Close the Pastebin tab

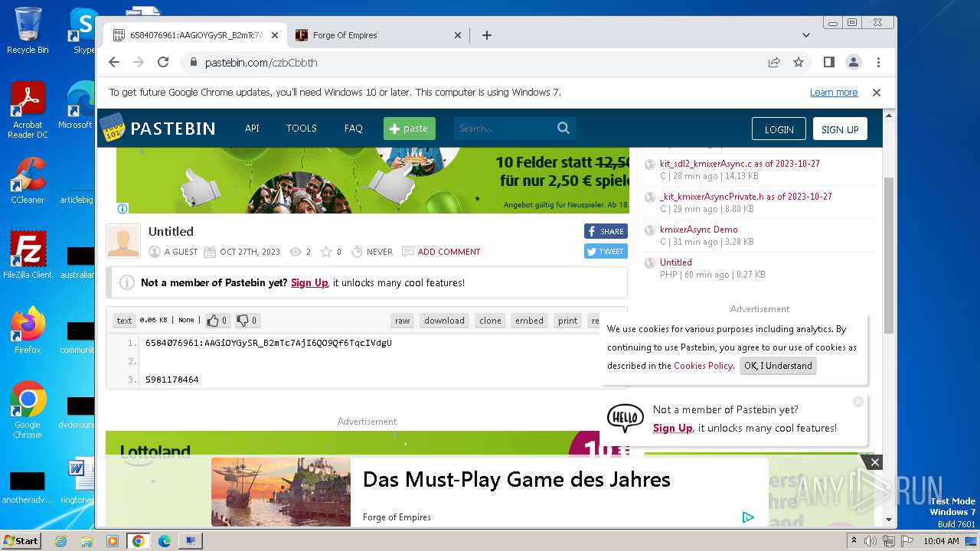click(x=275, y=35)
